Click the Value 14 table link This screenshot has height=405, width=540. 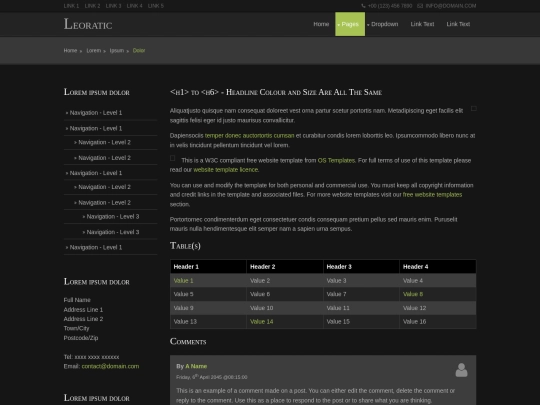pos(261,322)
